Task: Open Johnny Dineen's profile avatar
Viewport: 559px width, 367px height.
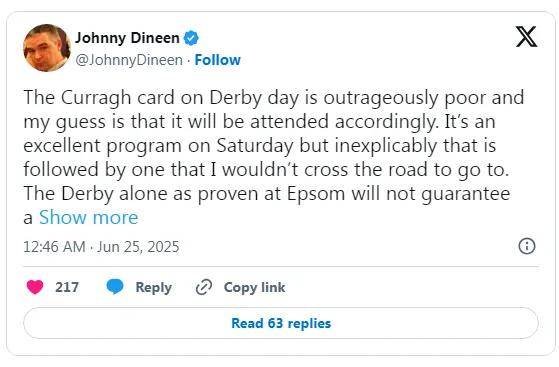Action: [47, 48]
